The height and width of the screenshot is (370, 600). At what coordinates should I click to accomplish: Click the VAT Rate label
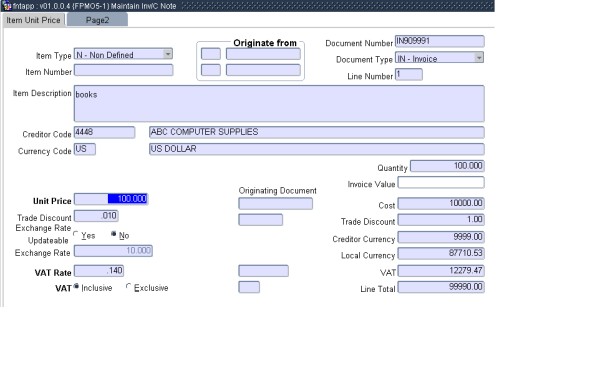tap(53, 273)
